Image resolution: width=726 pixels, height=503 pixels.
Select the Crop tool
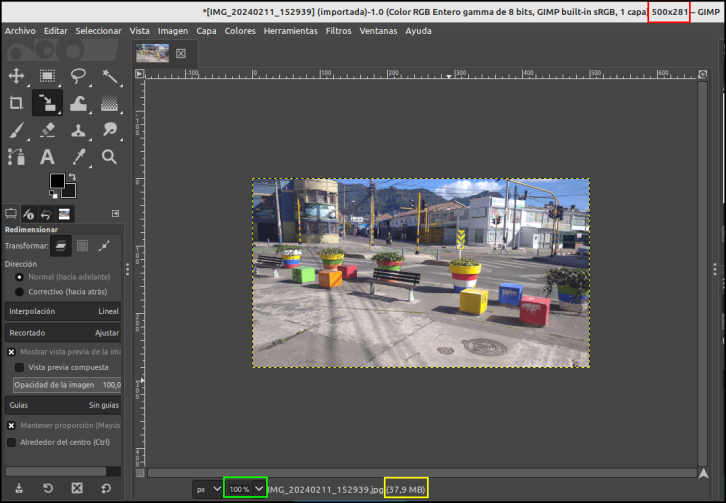[x=16, y=103]
